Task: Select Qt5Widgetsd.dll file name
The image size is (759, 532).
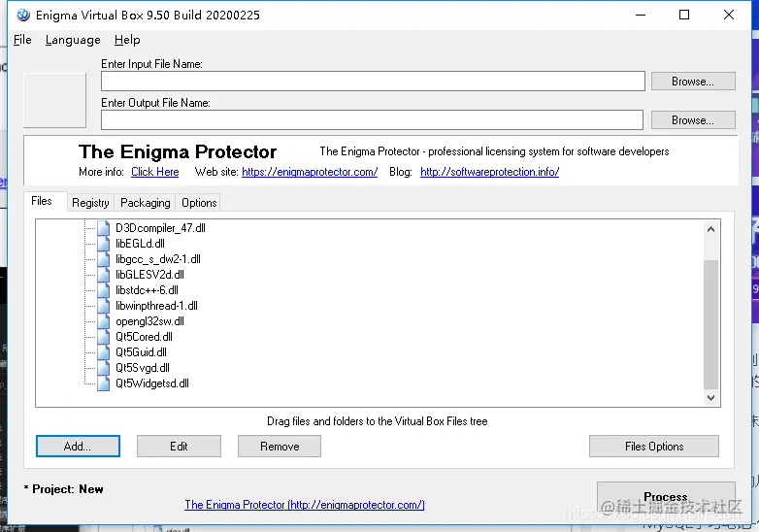Action: pos(152,382)
